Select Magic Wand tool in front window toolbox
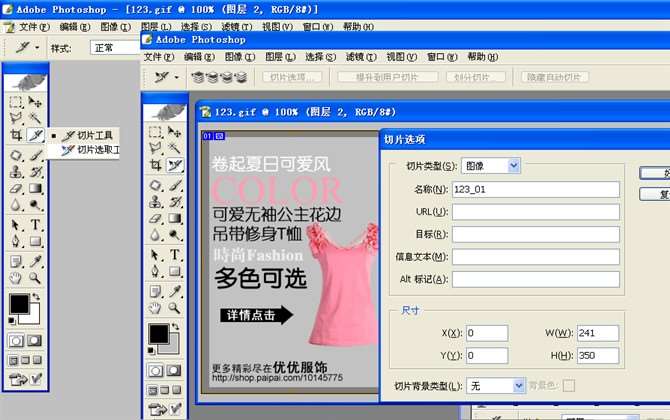The image size is (670, 420). tap(174, 148)
